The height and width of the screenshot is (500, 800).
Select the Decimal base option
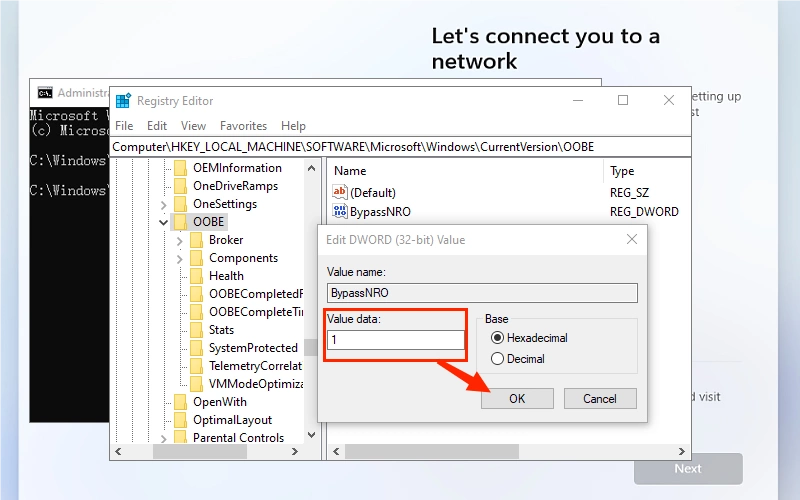[x=497, y=359]
